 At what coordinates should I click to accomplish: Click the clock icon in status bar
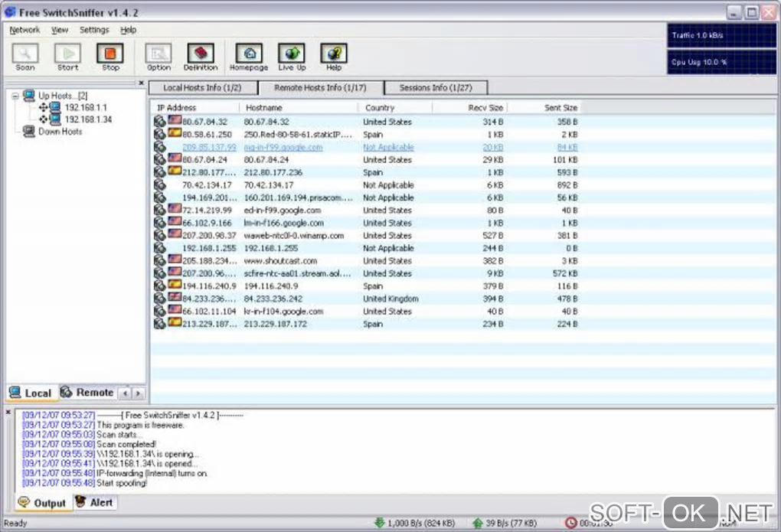click(570, 523)
